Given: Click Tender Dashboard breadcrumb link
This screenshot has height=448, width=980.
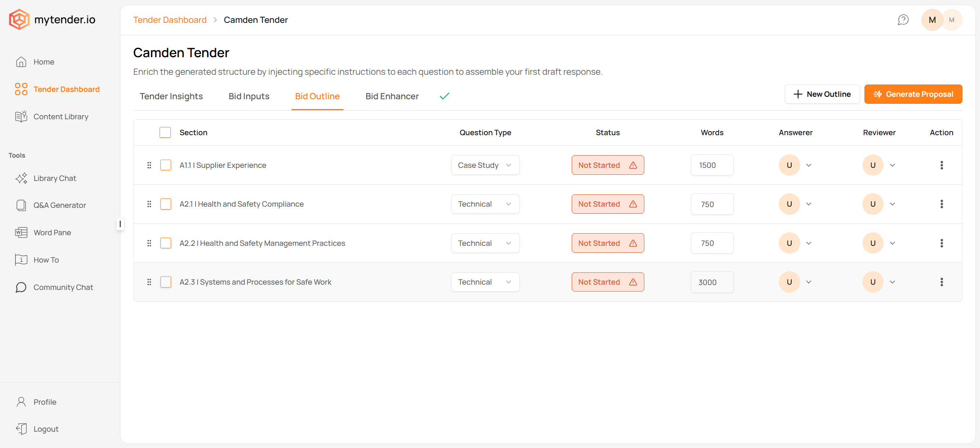Looking at the screenshot, I should [x=170, y=20].
